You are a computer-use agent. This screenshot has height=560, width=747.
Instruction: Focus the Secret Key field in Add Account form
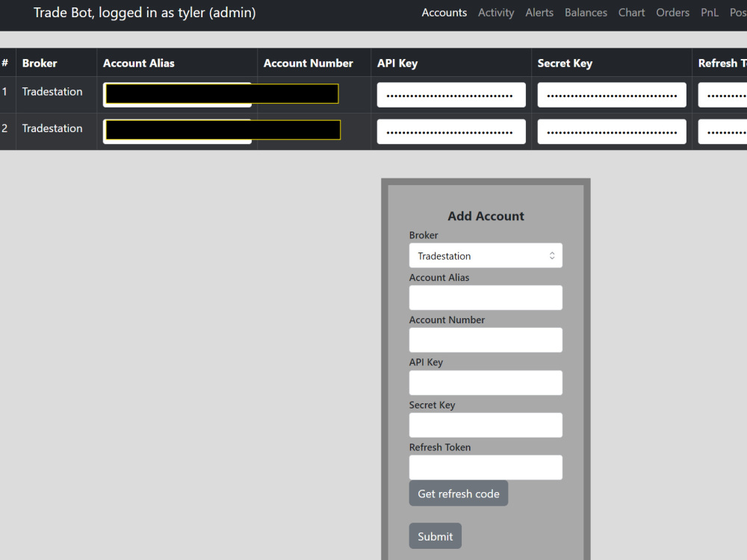(486, 425)
